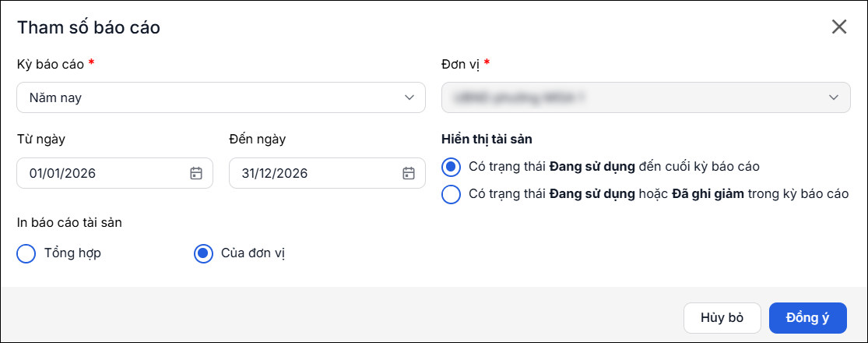Click the In báo cáo tài sản label
868x343 pixels.
[x=70, y=223]
